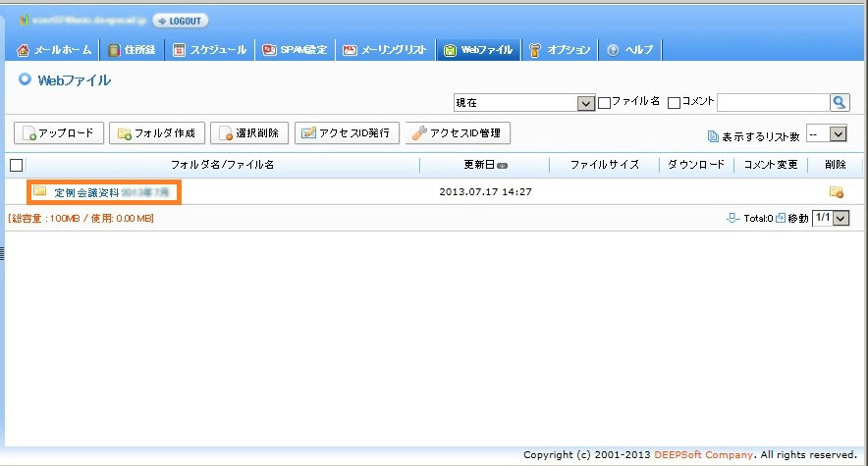Click the search magnifier icon
The height and width of the screenshot is (466, 868).
point(840,102)
